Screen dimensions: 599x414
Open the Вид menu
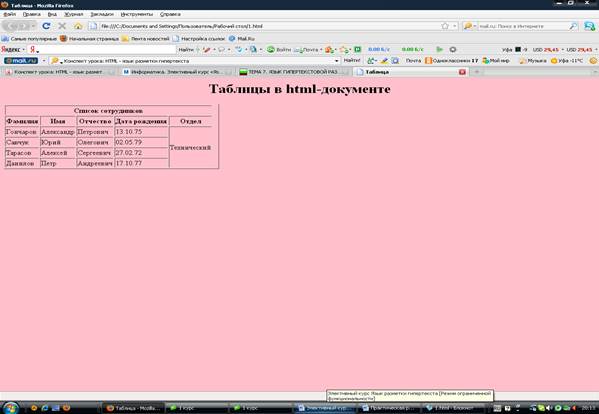[52, 14]
